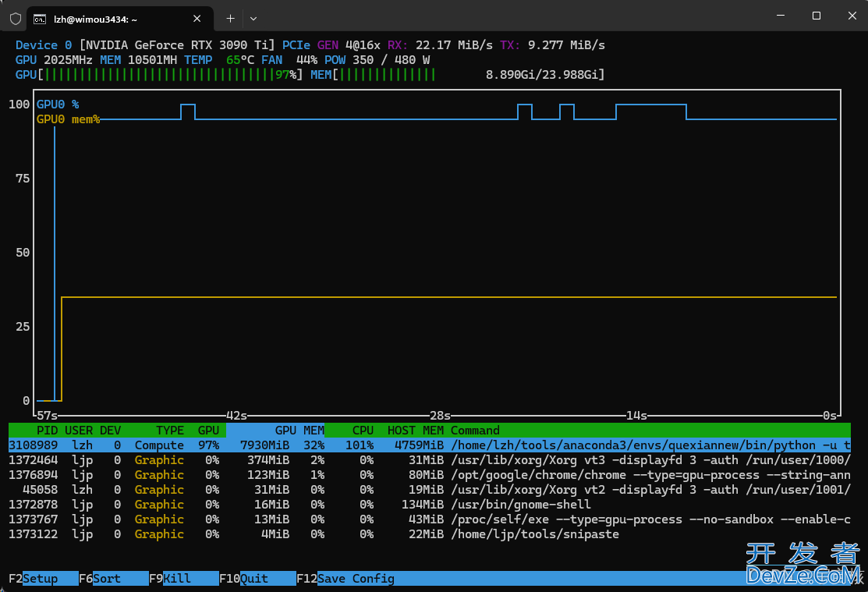Select process row 1373122 snipaste

(430, 534)
